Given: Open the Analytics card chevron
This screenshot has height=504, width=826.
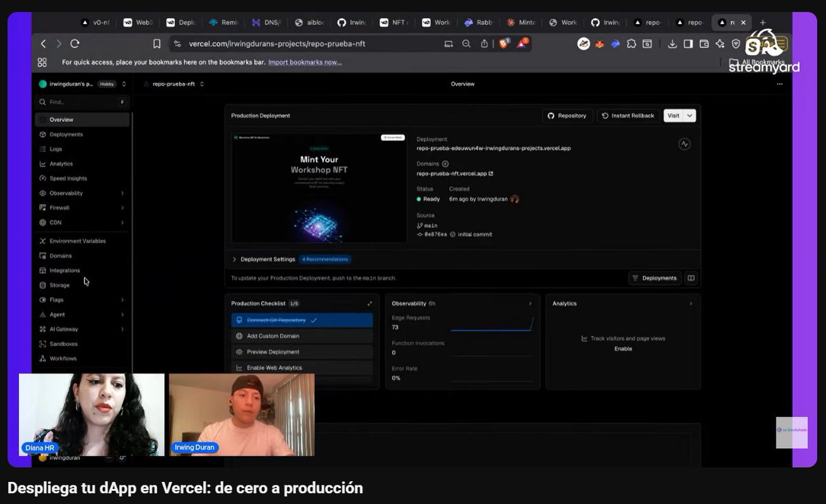Looking at the screenshot, I should click(x=690, y=304).
